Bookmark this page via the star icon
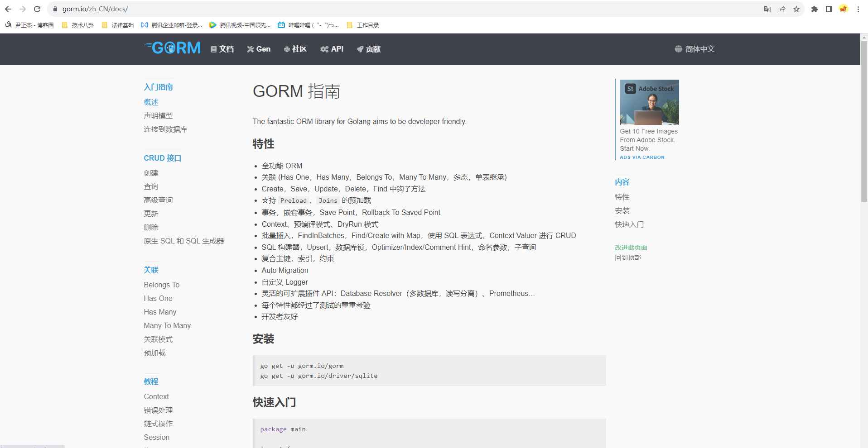 (796, 9)
